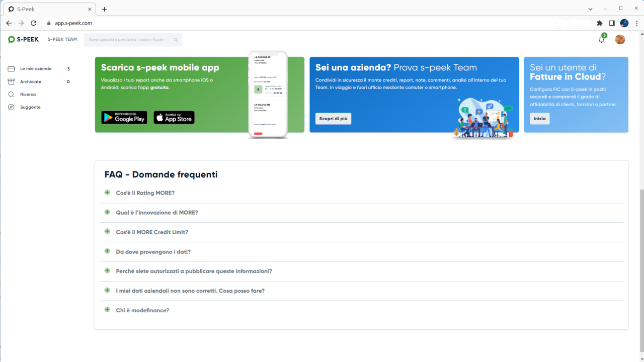Select Suggerite in sidebar
This screenshot has height=362, width=644.
[x=30, y=107]
